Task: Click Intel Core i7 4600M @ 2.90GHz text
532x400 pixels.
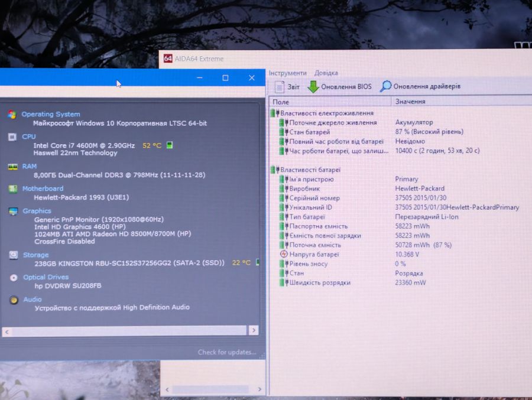Action: [84, 145]
